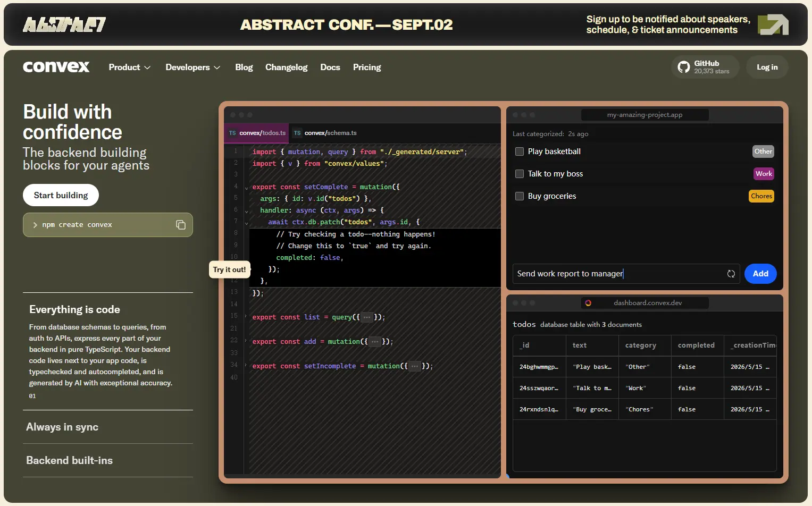Click the "Talk to m…" text cell
Screen dimensions: 812x506
click(x=592, y=388)
